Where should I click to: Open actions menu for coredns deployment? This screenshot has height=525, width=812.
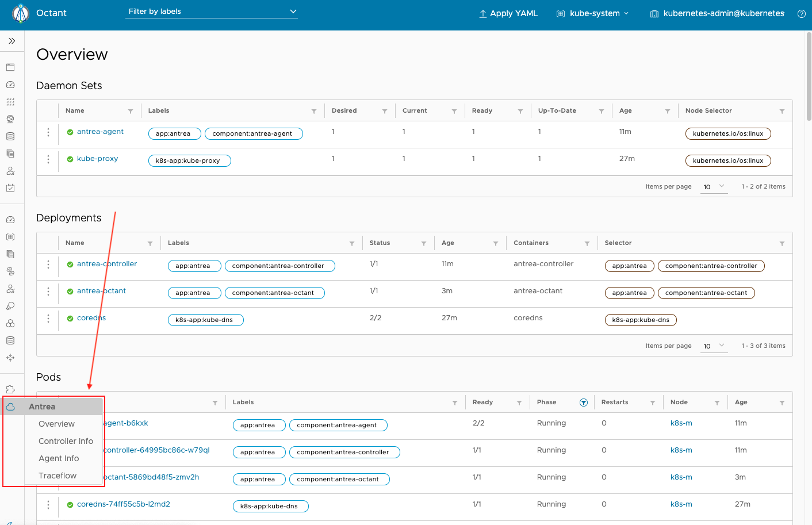pos(48,319)
